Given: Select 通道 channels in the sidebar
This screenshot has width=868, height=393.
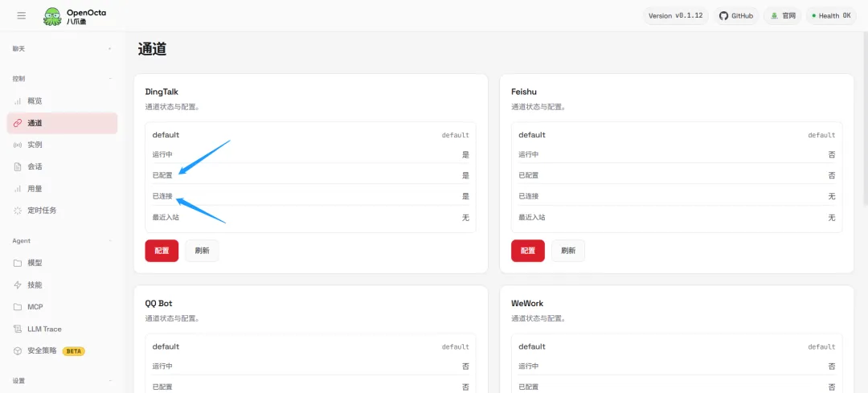Looking at the screenshot, I should tap(62, 123).
